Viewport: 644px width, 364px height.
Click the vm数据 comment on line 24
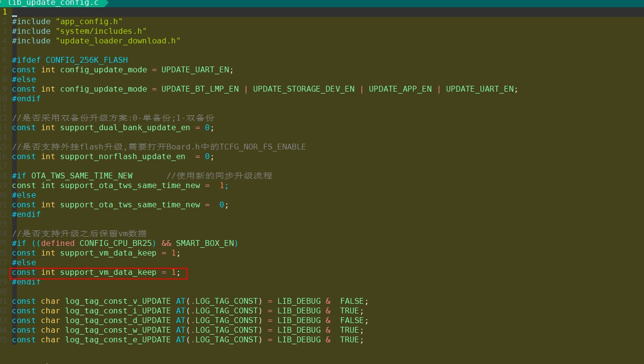tap(79, 234)
